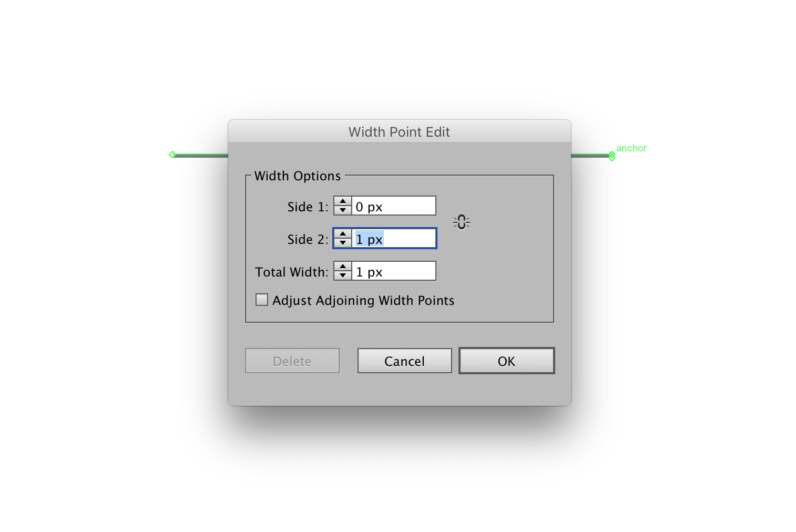796x532 pixels.
Task: Increment Side 1 with its up arrow
Action: coord(342,201)
